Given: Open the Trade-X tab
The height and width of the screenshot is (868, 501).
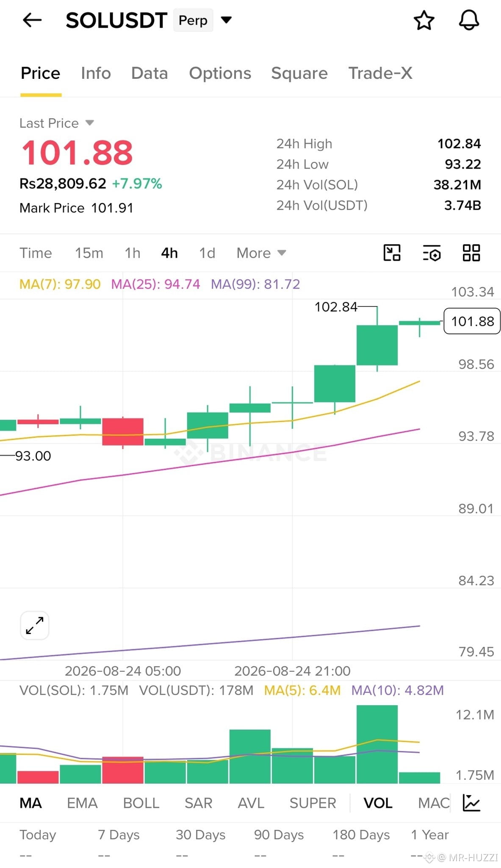Looking at the screenshot, I should click(x=380, y=73).
